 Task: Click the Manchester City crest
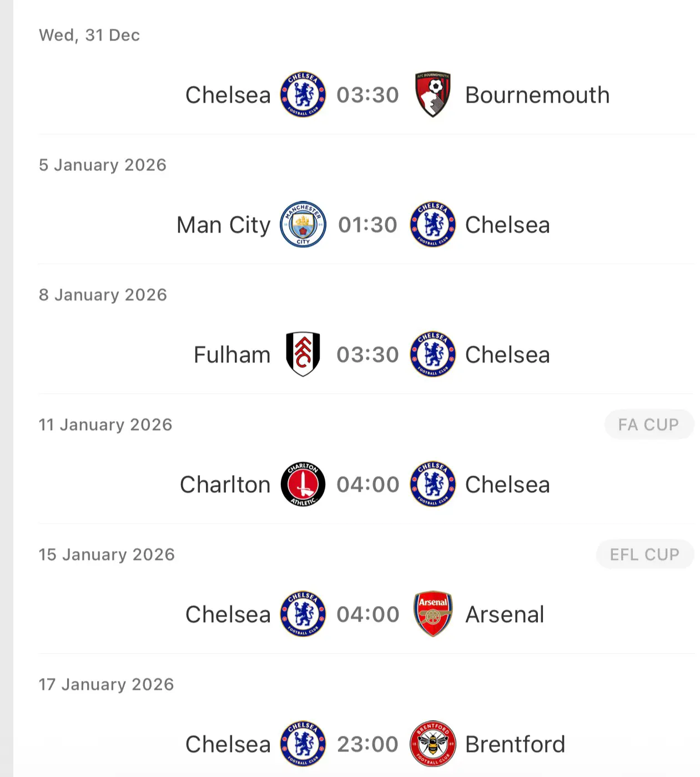[303, 224]
